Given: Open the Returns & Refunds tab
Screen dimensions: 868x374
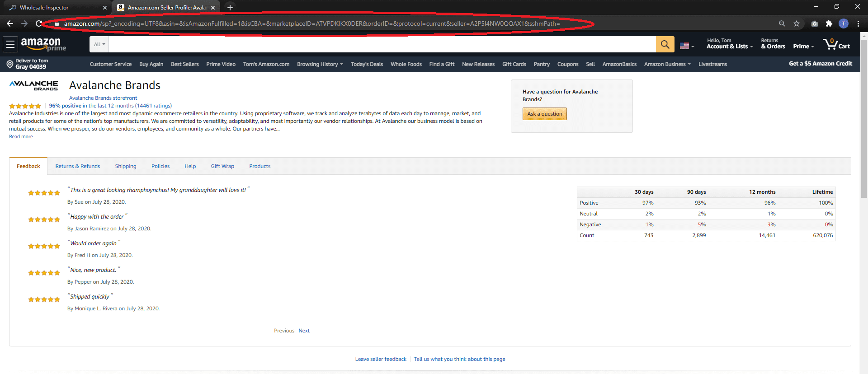Looking at the screenshot, I should [78, 166].
